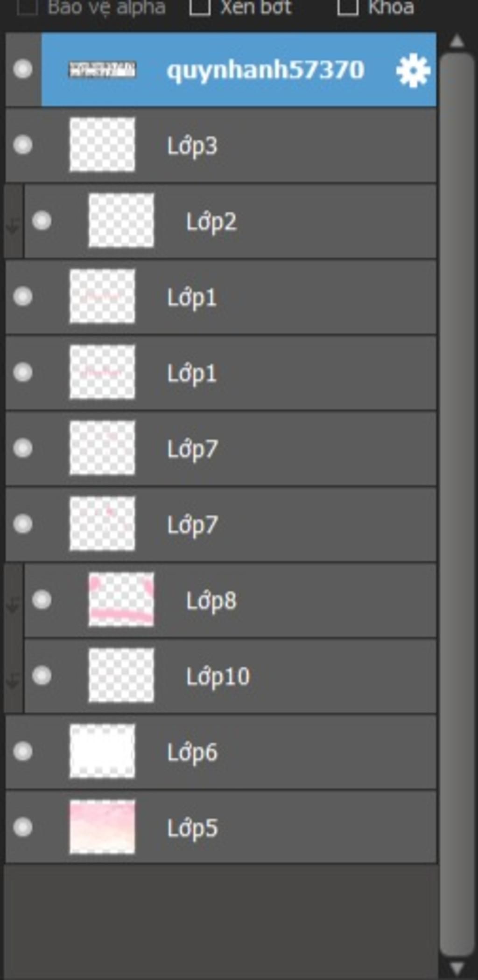Image resolution: width=478 pixels, height=980 pixels.
Task: Select the Lớp10 layer
Action: [x=230, y=676]
